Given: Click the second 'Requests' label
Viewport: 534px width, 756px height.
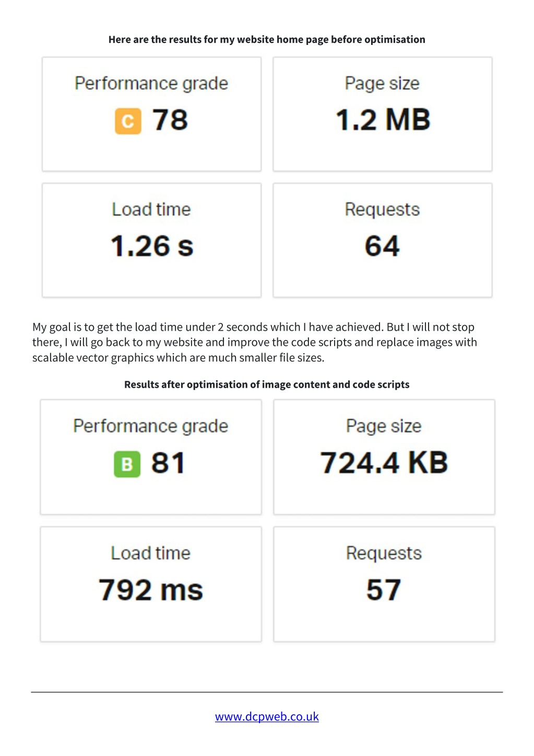Looking at the screenshot, I should tap(384, 553).
